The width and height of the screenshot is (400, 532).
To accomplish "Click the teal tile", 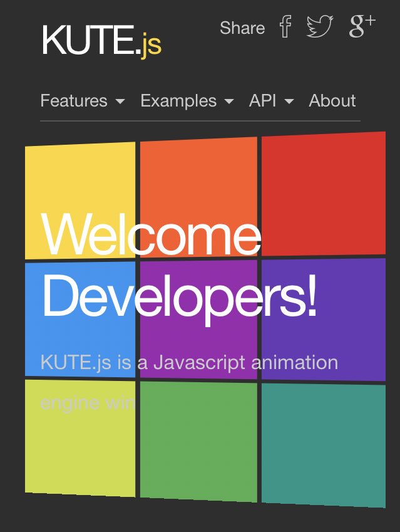I will coord(324,445).
